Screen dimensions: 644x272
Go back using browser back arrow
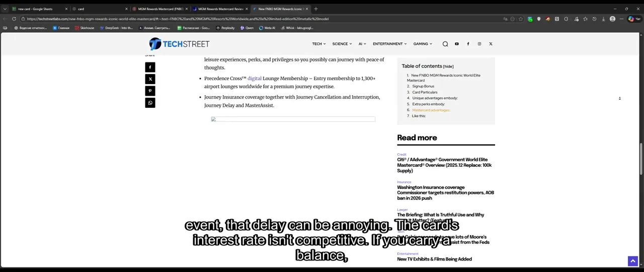(5, 19)
